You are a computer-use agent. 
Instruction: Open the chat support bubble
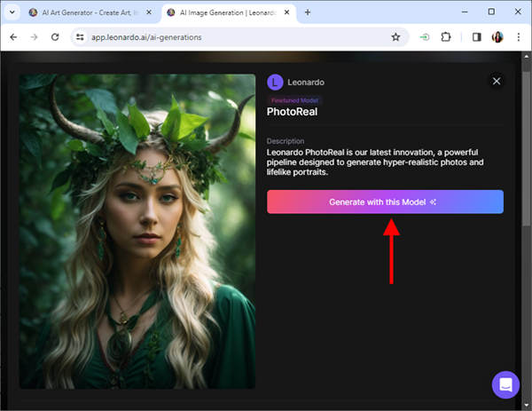click(505, 385)
